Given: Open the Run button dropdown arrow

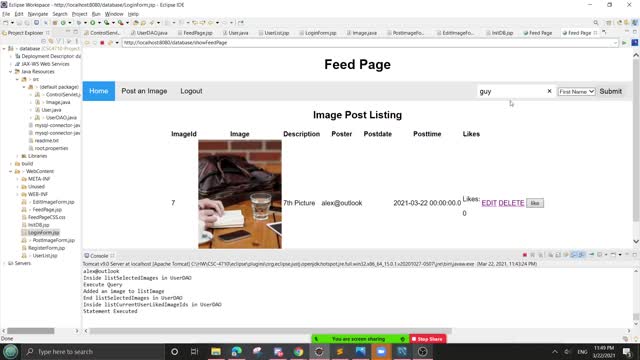Looking at the screenshot, I should pyautogui.click(x=99, y=22).
